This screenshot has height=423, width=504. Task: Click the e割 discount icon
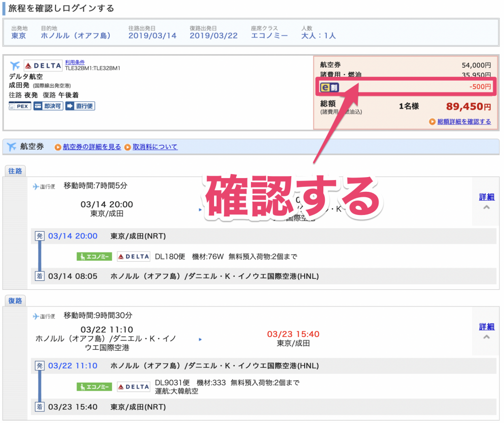point(329,87)
